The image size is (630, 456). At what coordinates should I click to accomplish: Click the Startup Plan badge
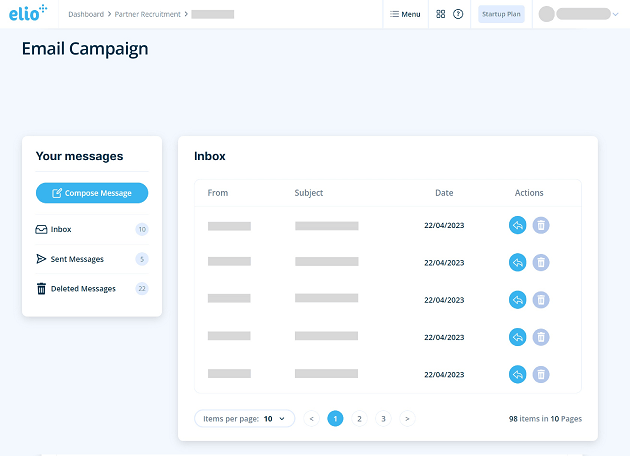pyautogui.click(x=501, y=14)
